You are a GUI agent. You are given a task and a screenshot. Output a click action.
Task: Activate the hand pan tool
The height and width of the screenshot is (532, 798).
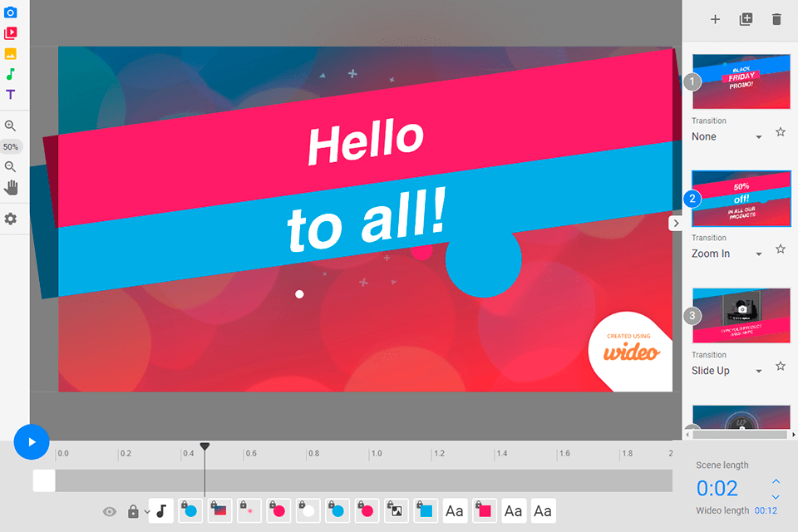click(x=11, y=186)
